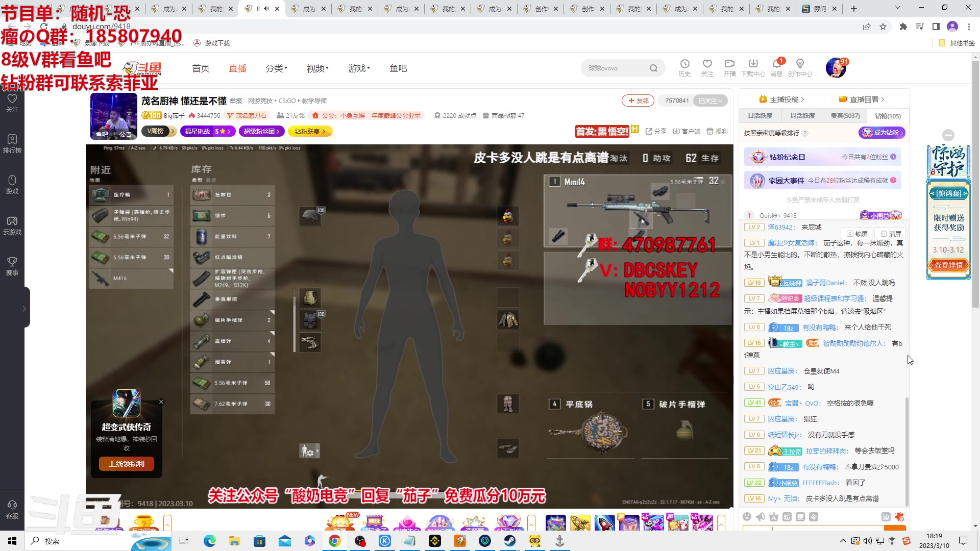This screenshot has width=980, height=551.
Task: Open the 视频 nav dropdown
Action: 317,68
